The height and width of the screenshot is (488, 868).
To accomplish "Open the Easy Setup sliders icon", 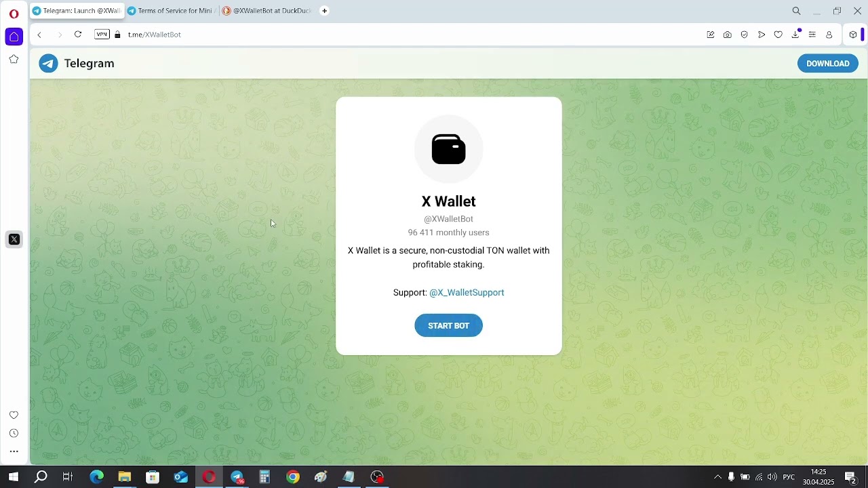I will (812, 35).
